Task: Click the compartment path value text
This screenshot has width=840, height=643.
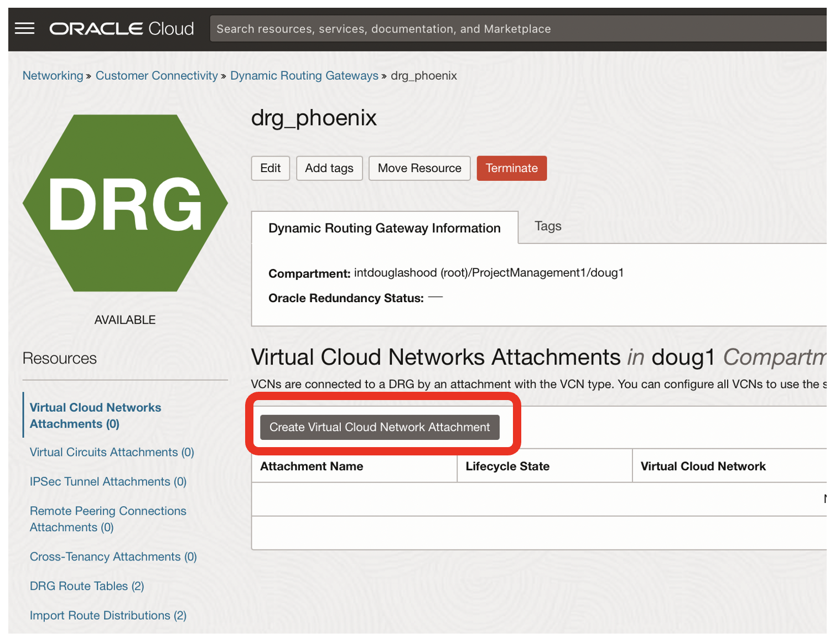Action: (489, 273)
